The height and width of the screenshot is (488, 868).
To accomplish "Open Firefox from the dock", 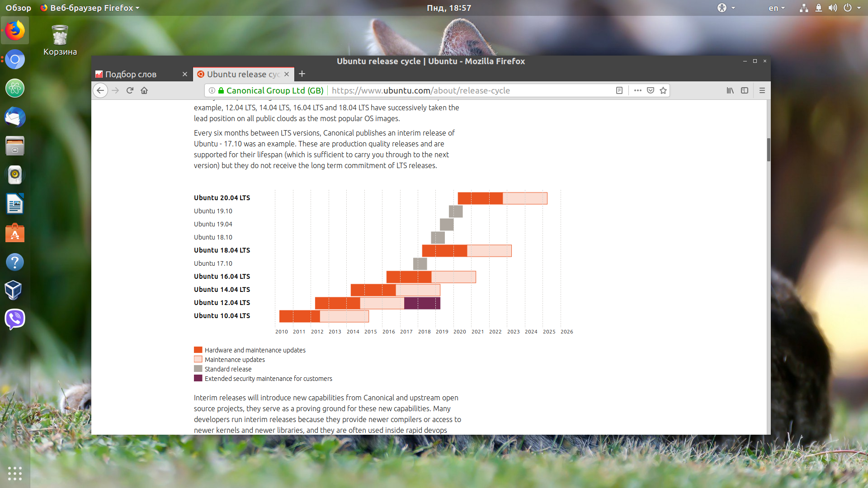I will click(15, 30).
